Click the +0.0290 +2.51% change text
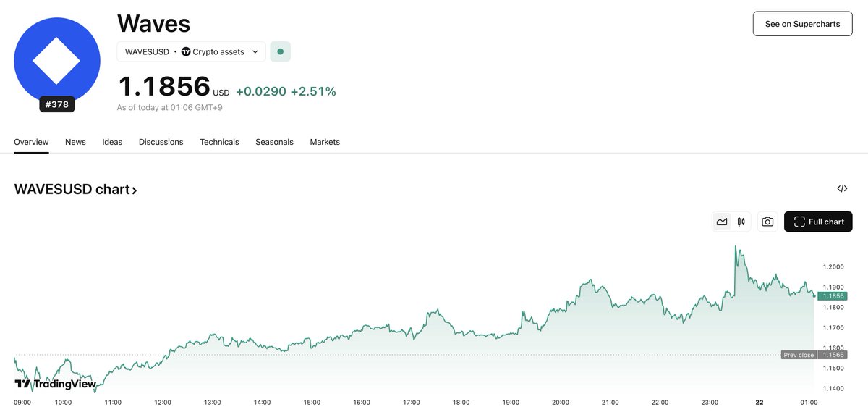 pos(286,91)
